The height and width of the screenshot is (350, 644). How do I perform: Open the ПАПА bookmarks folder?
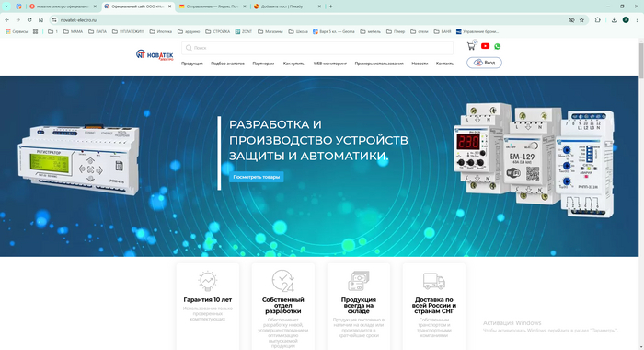pos(98,31)
